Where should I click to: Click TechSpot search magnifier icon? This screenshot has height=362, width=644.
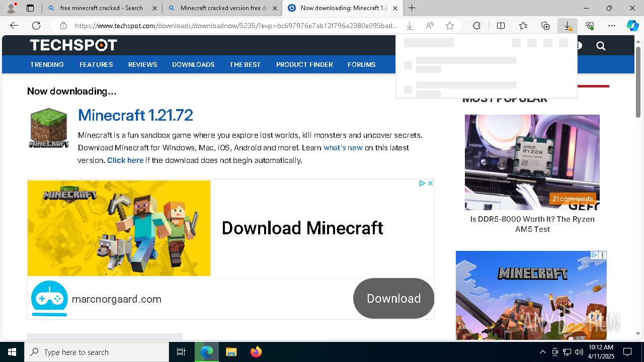pyautogui.click(x=601, y=46)
